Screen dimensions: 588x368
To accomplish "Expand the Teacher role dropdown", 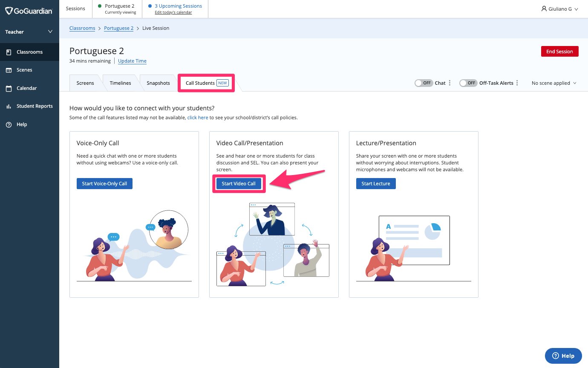I will tap(29, 32).
